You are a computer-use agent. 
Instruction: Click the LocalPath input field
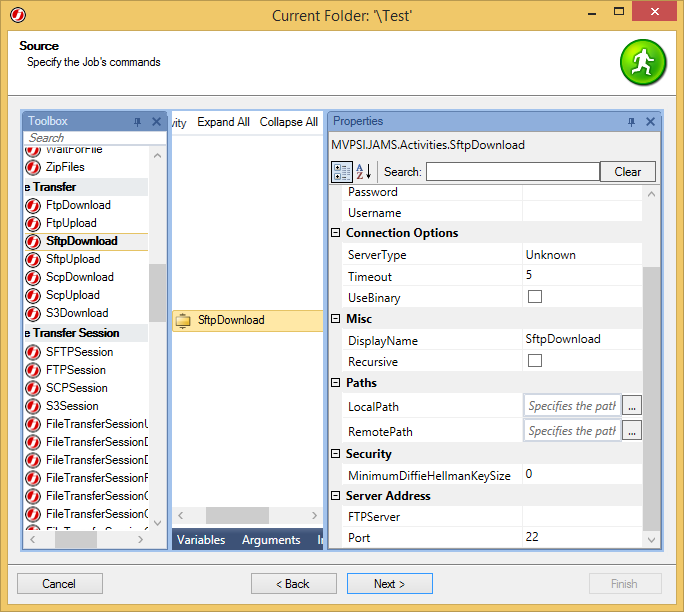point(572,406)
